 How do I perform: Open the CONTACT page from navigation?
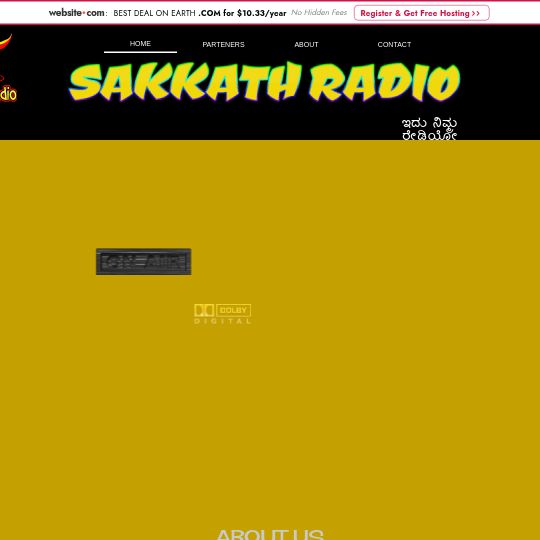click(394, 45)
